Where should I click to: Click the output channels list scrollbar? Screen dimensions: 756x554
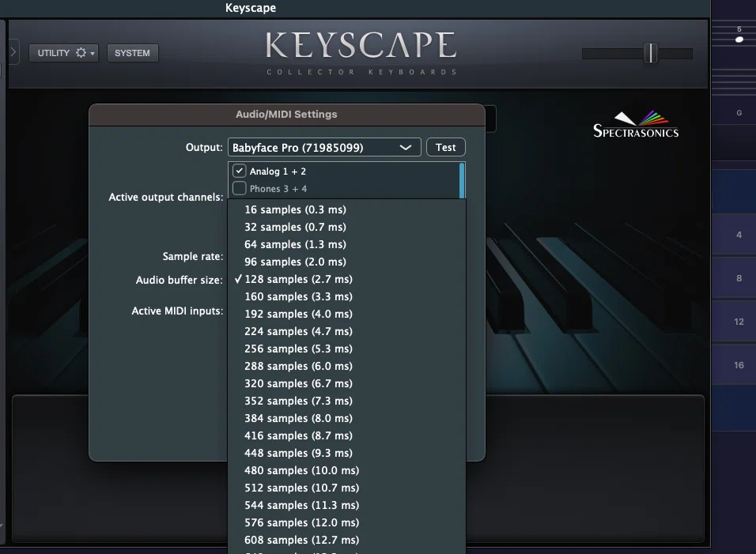[x=462, y=180]
